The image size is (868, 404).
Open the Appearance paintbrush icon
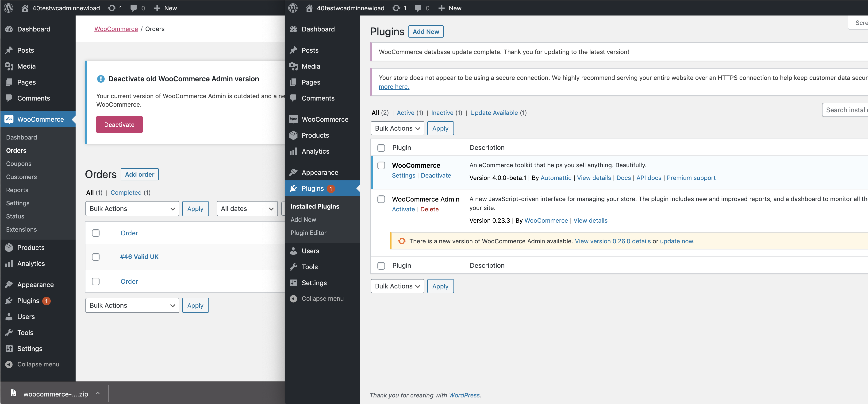pos(9,284)
